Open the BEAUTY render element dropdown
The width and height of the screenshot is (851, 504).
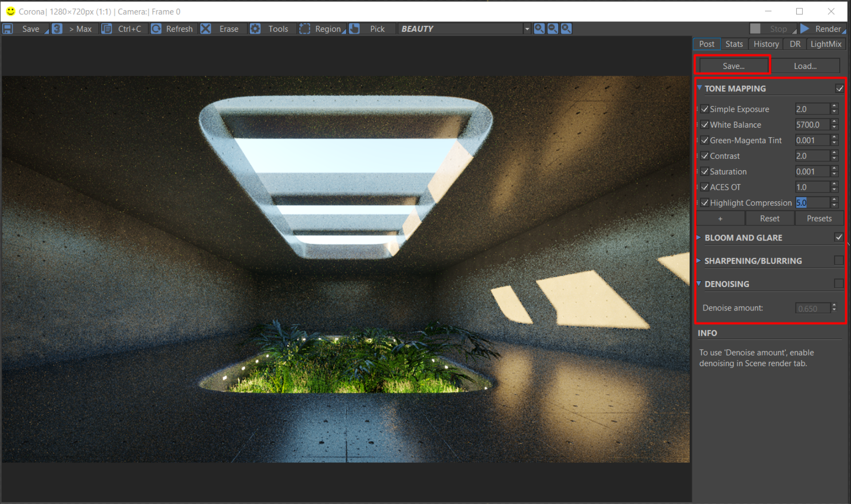tap(526, 28)
